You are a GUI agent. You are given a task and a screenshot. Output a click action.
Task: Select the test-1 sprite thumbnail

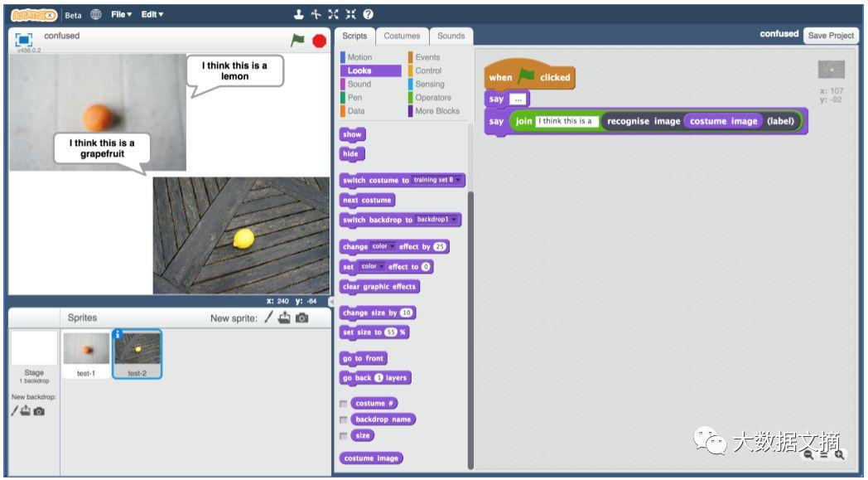tap(86, 354)
